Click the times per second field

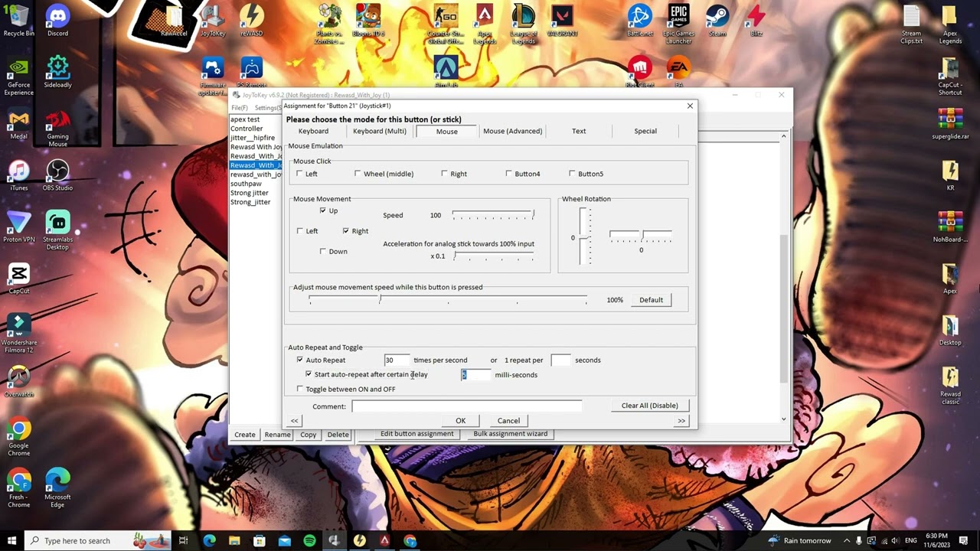(397, 360)
